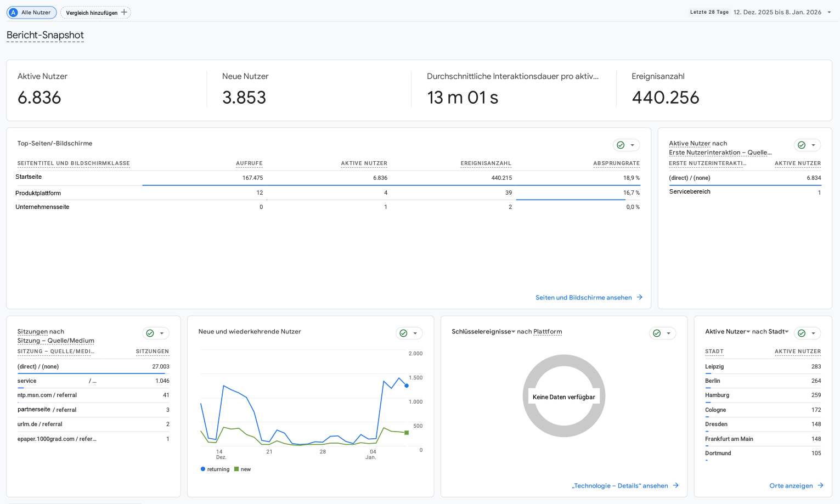
Task: Click green check icon in Top-Seiten card
Action: 621,145
